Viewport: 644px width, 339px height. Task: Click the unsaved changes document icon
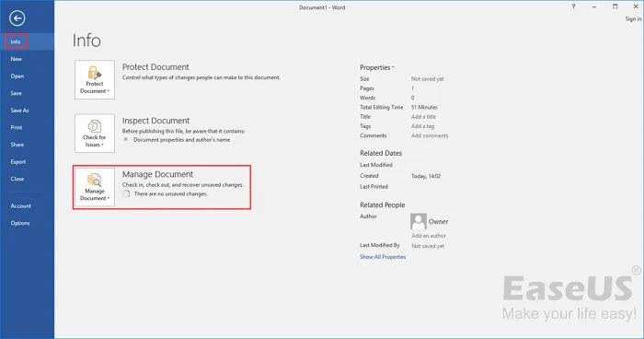click(127, 193)
